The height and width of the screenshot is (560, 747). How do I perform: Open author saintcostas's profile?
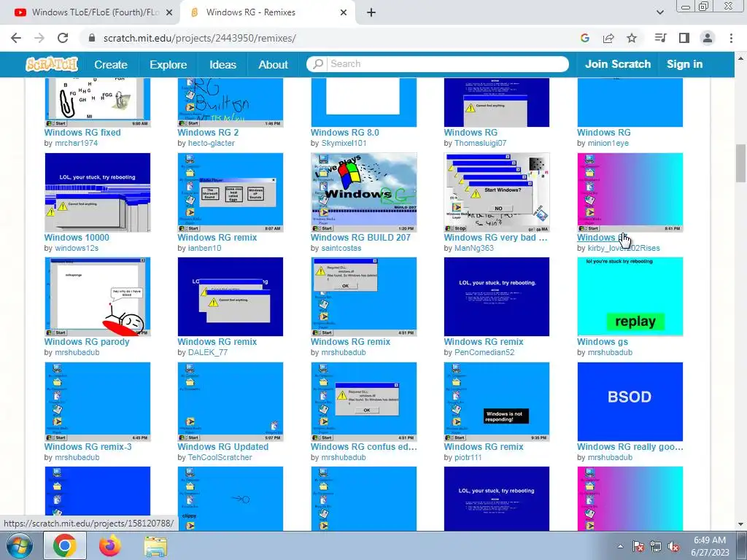click(x=341, y=248)
